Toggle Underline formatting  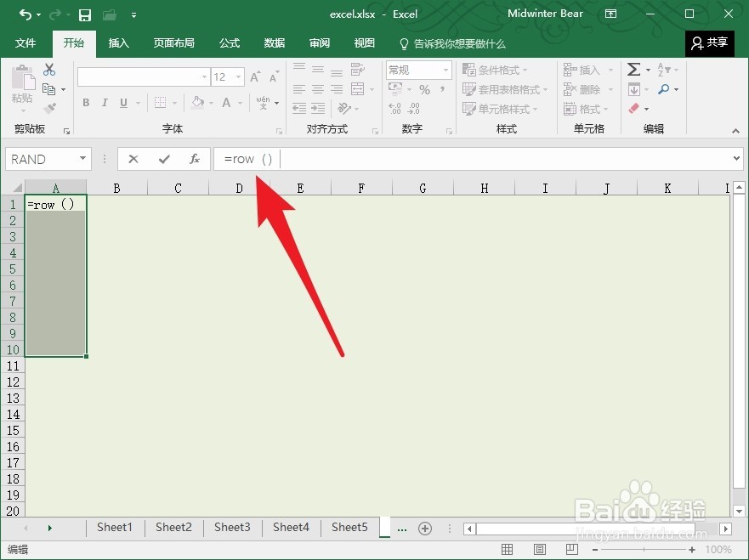[x=123, y=103]
